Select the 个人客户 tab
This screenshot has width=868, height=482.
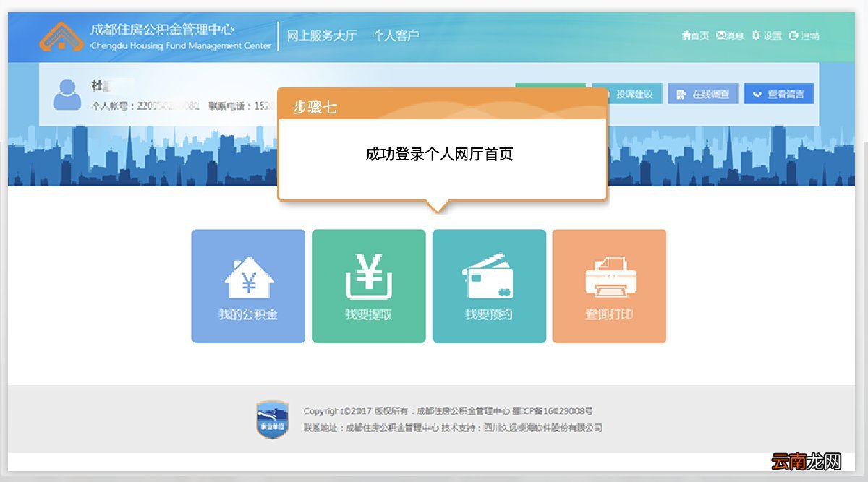click(x=397, y=35)
